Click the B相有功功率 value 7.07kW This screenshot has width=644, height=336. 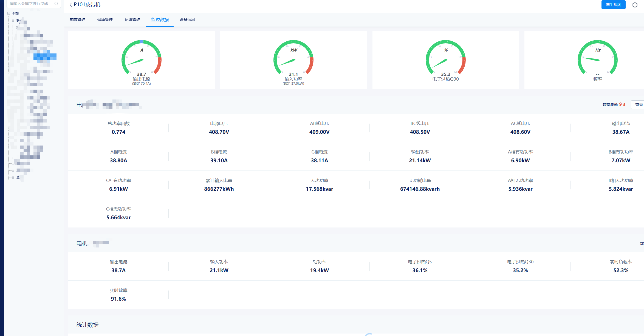[x=621, y=160]
